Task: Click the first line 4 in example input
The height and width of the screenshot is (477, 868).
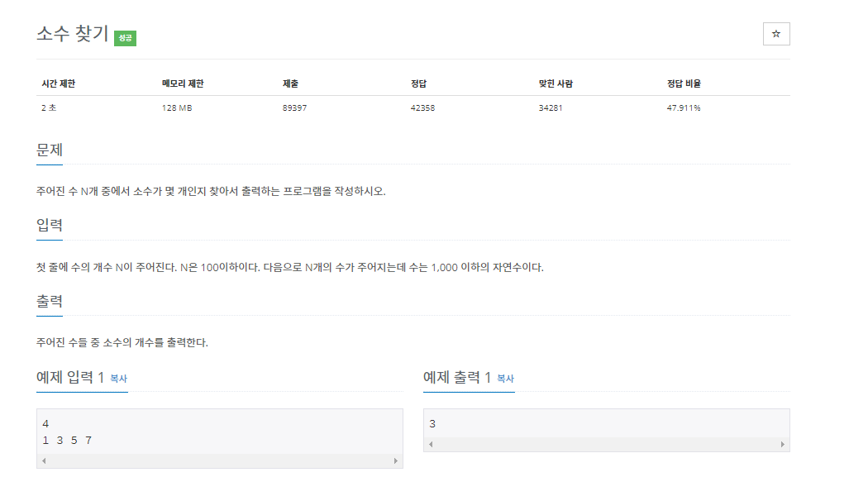Action: click(45, 424)
